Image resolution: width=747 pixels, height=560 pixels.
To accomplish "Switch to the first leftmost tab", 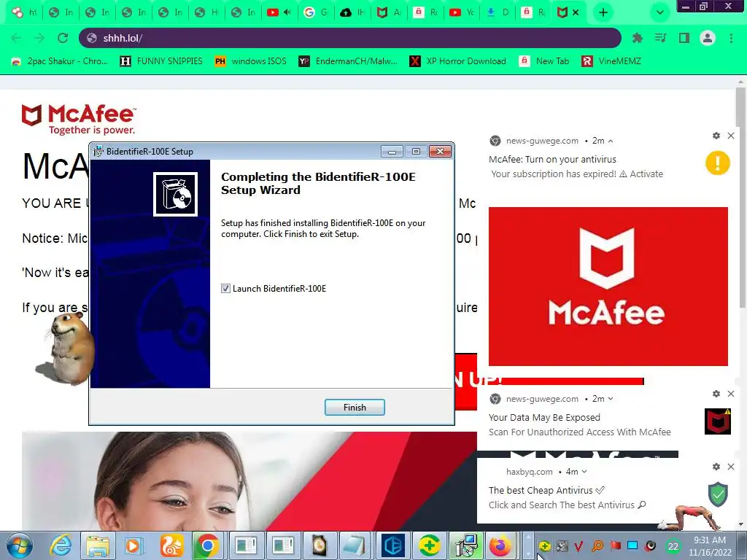I will tap(24, 13).
